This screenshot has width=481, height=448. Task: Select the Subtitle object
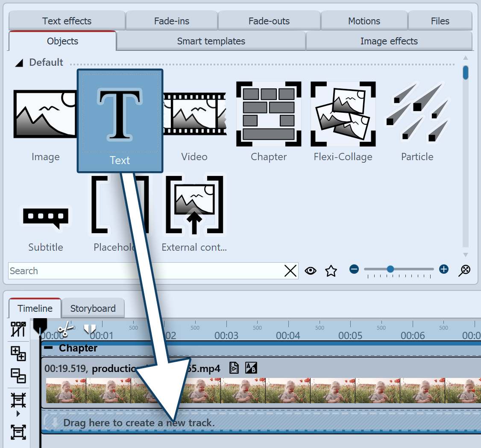tap(45, 218)
